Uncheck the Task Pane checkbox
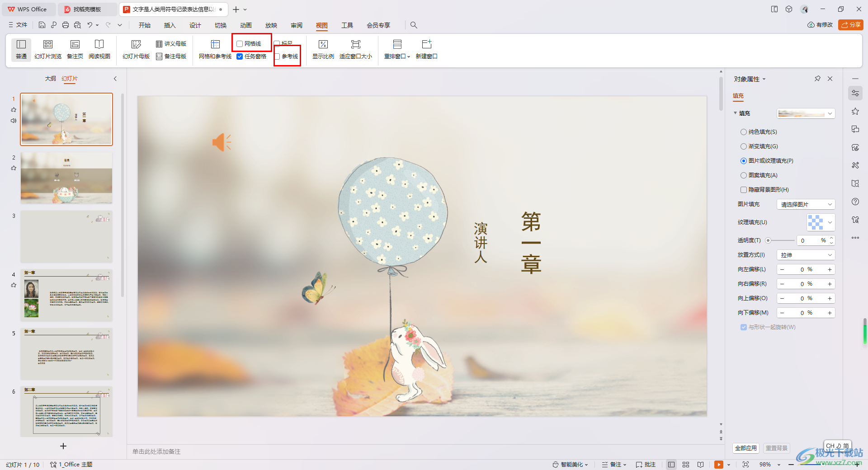Viewport: 868px width, 470px height. tap(240, 56)
